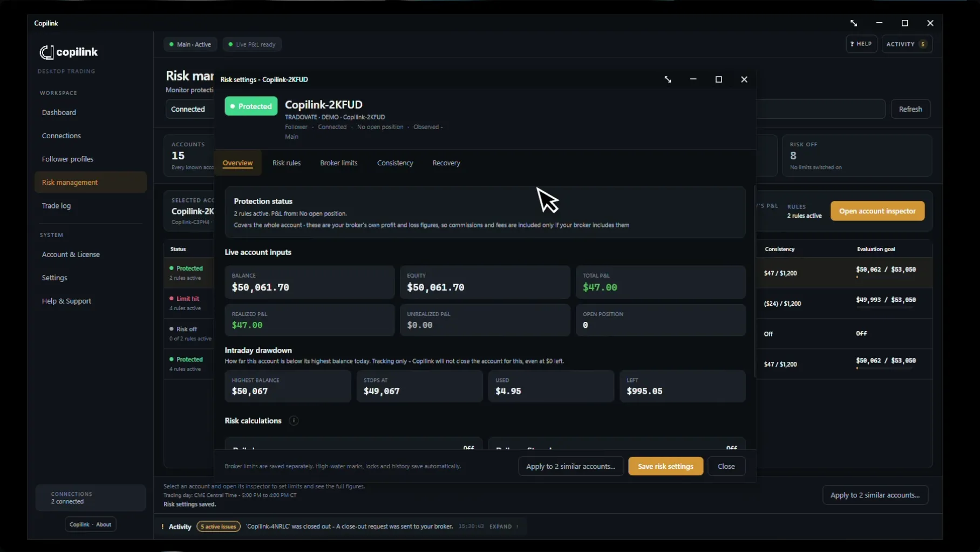Close the Risk settings dialog with X

click(744, 79)
